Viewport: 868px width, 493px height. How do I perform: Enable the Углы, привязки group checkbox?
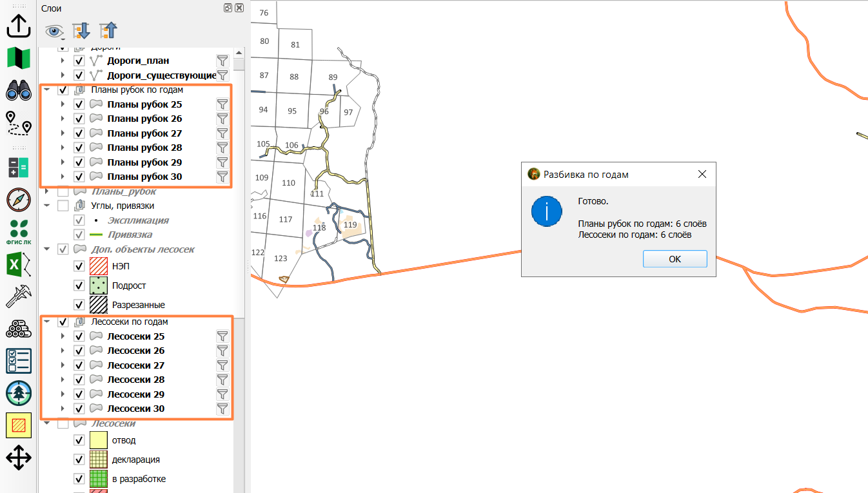pos(63,206)
